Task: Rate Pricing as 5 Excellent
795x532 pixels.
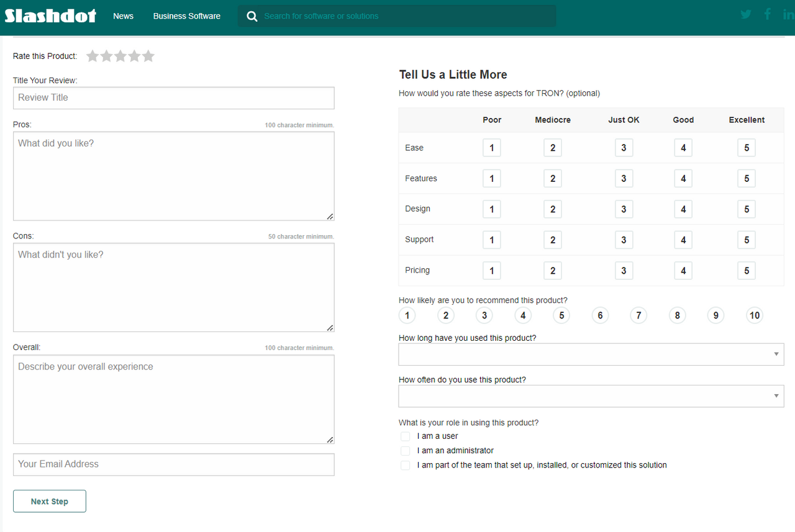Action: tap(747, 271)
